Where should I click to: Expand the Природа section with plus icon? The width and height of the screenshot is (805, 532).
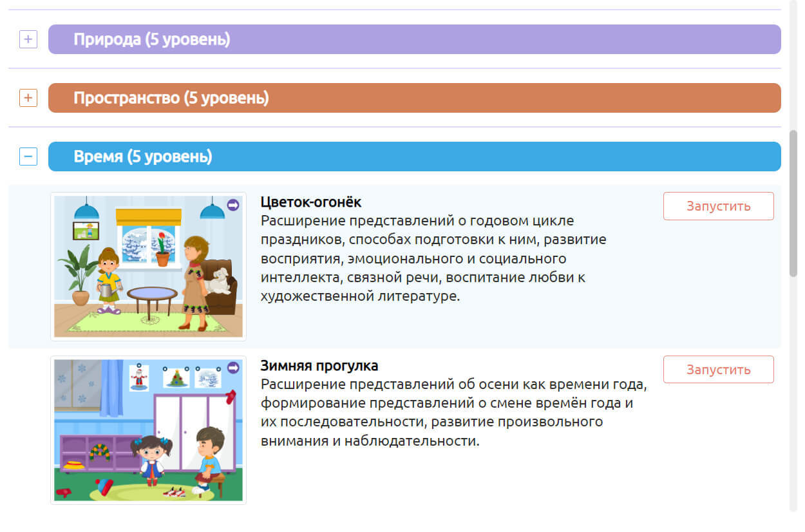[x=28, y=40]
